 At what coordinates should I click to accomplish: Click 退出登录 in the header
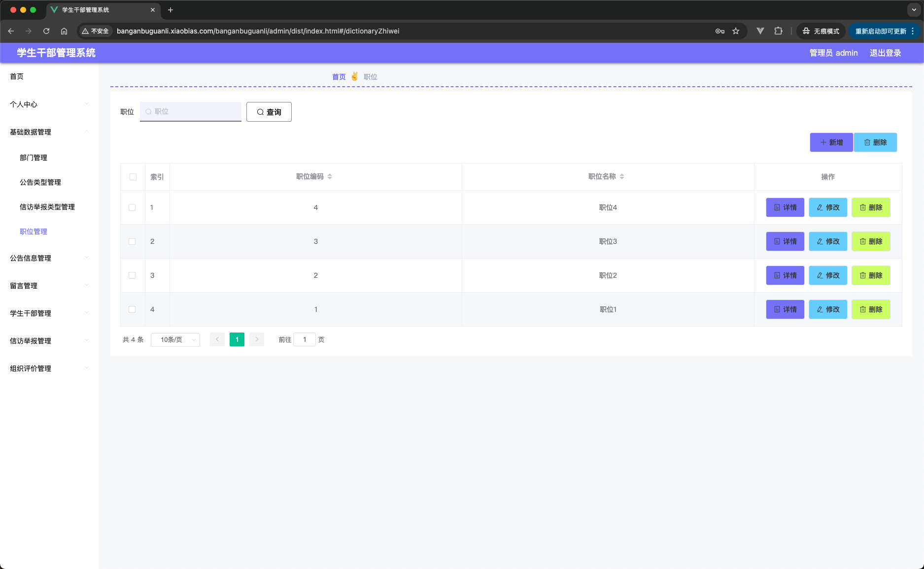click(x=885, y=53)
